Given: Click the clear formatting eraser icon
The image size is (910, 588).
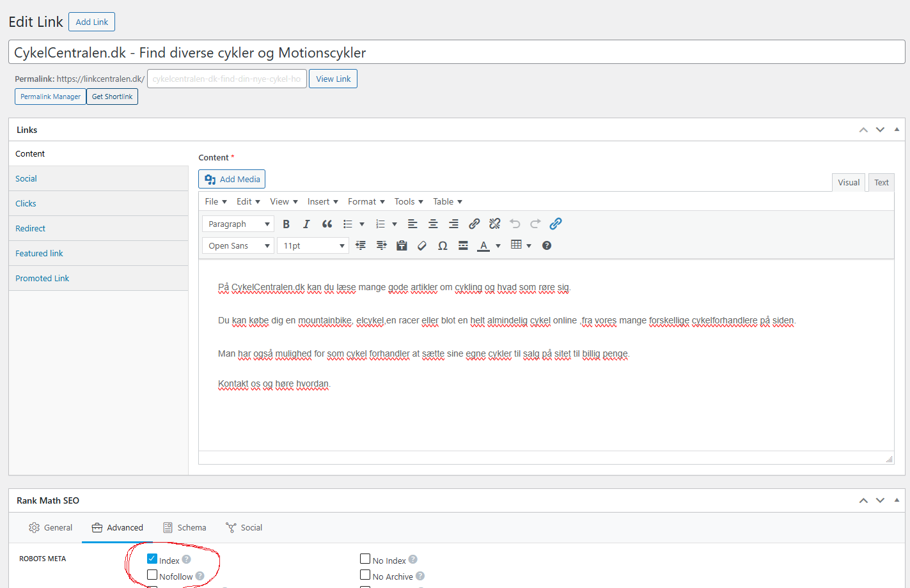Looking at the screenshot, I should (422, 246).
